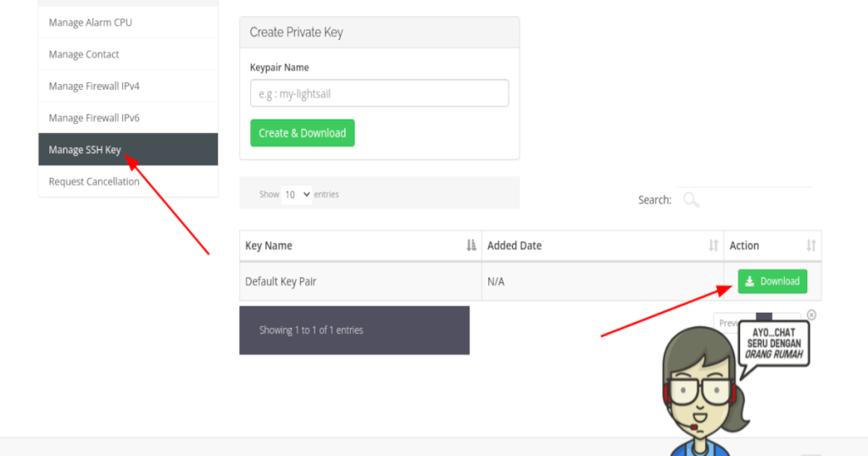Sort table by Added Date arrows icon
This screenshot has height=456, width=868.
(713, 246)
